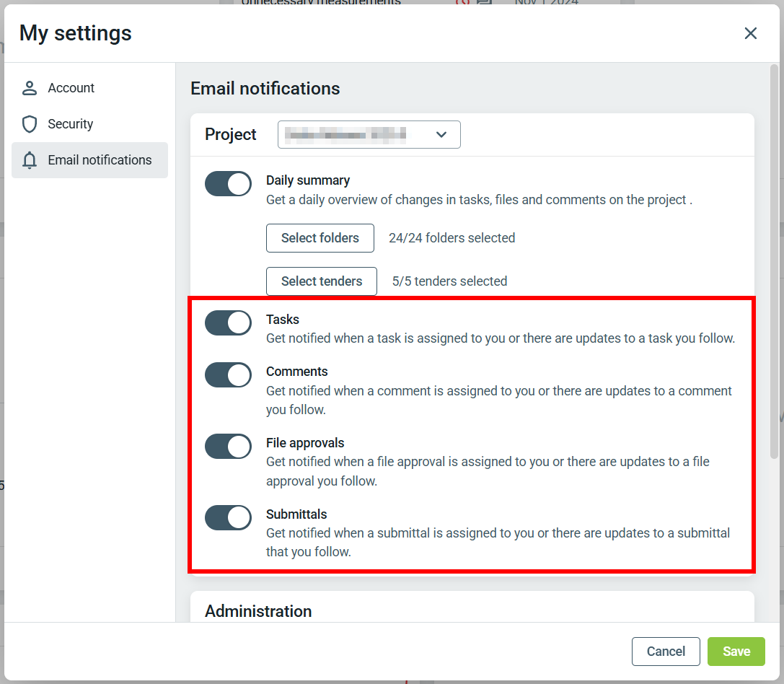
Task: Switch off File approvals toggle
Action: pyautogui.click(x=228, y=447)
